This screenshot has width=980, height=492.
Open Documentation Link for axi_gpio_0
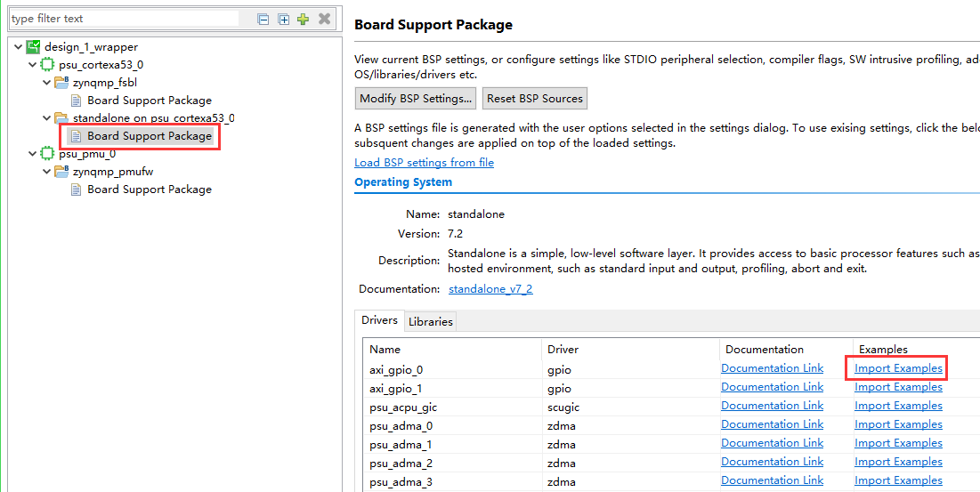pos(772,368)
